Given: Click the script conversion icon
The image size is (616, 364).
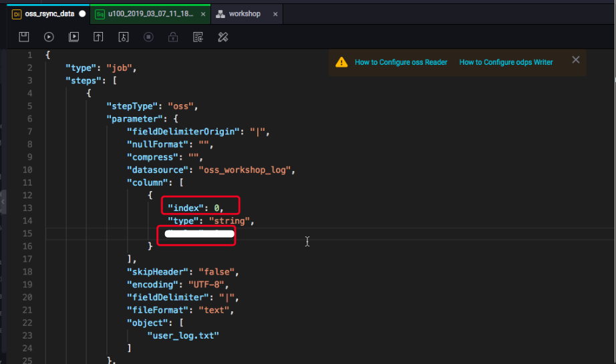Looking at the screenshot, I should click(198, 37).
